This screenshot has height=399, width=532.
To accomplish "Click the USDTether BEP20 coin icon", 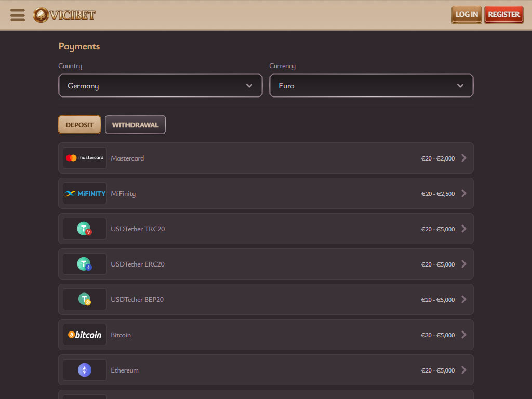I will point(85,299).
